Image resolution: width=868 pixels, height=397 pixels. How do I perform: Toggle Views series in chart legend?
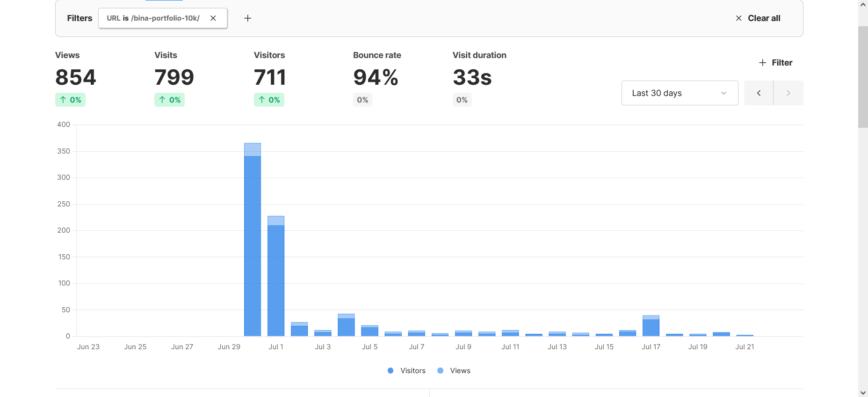tap(454, 371)
